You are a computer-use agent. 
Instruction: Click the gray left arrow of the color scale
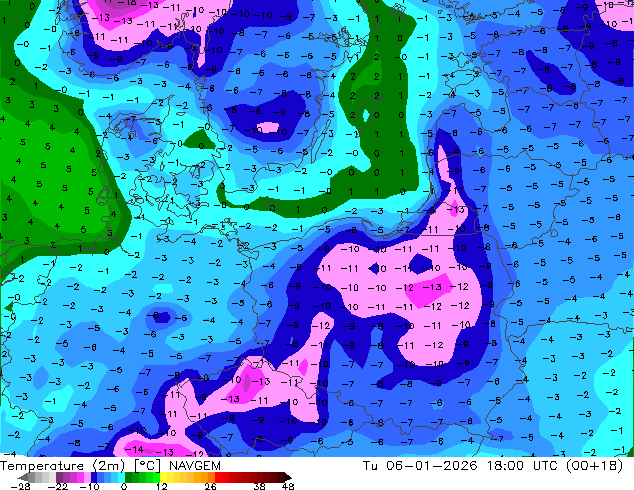click(x=23, y=477)
